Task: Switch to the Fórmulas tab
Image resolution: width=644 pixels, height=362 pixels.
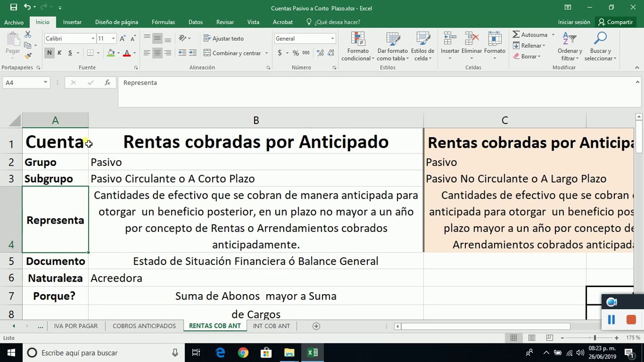Action: (x=164, y=22)
